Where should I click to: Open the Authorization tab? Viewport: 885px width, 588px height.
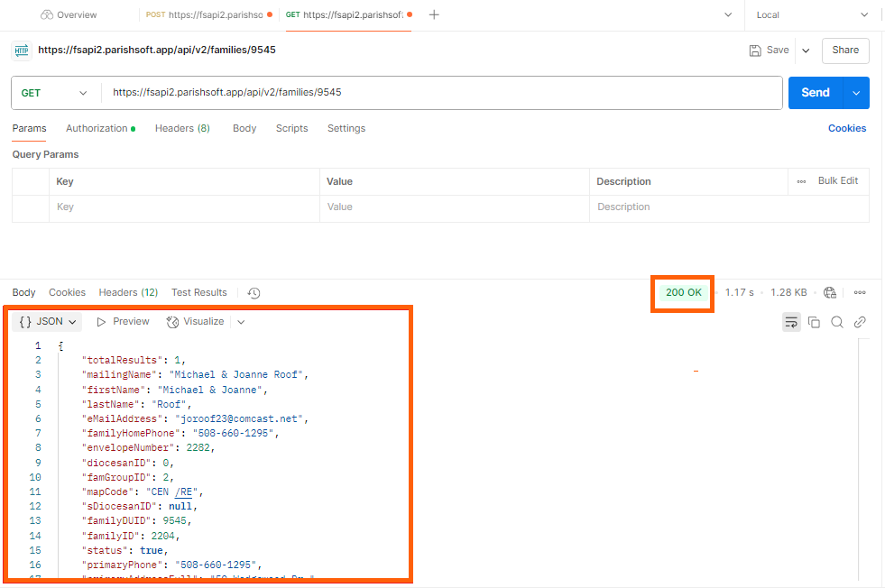(x=100, y=129)
